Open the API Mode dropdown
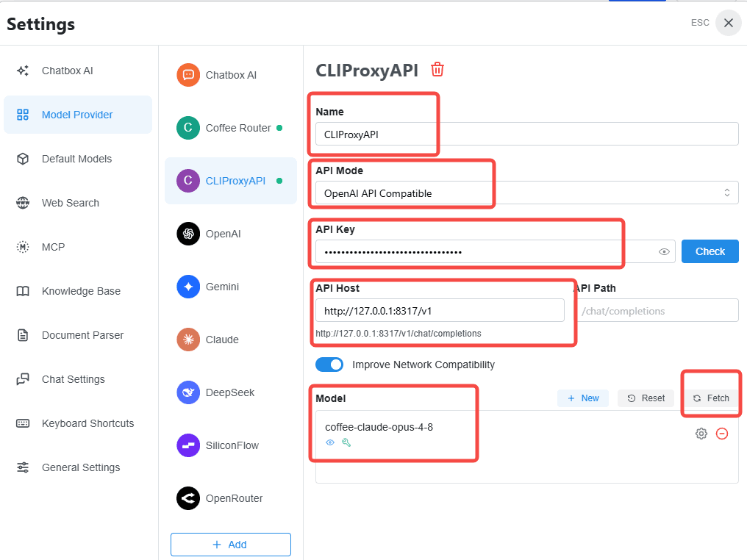This screenshot has width=747, height=560. [527, 193]
